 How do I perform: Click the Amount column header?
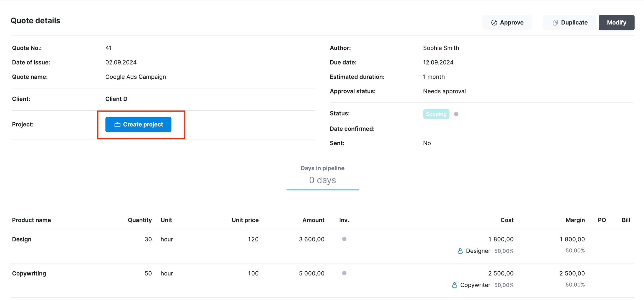coord(313,220)
